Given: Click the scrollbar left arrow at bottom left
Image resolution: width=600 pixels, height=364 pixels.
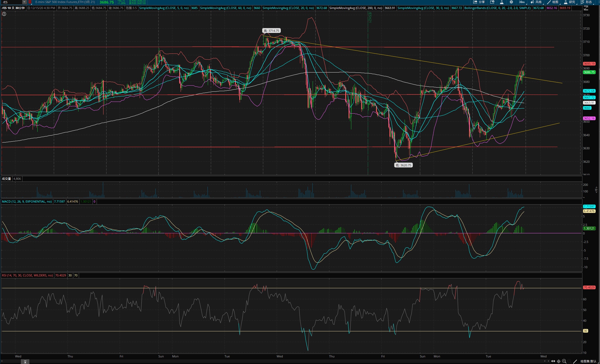Looking at the screenshot, I should tap(2, 362).
